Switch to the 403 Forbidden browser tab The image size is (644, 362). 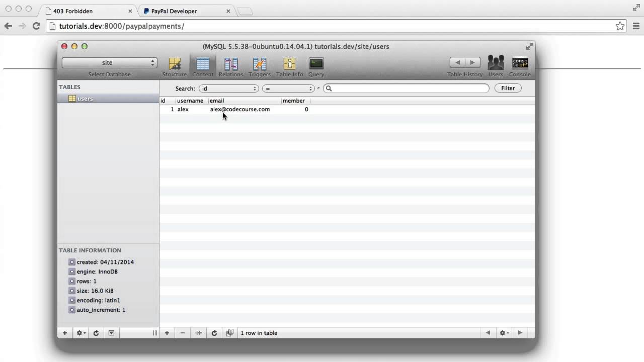pos(88,11)
